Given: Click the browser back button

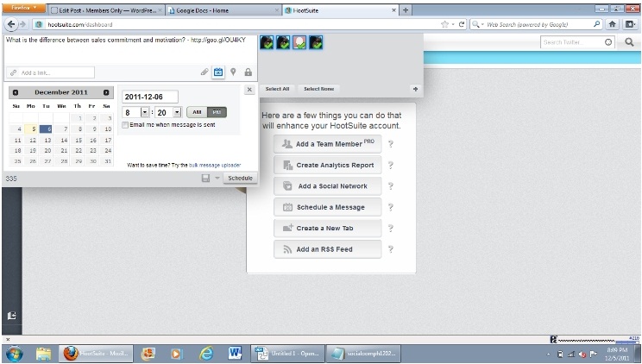Looking at the screenshot, I should click(x=11, y=24).
